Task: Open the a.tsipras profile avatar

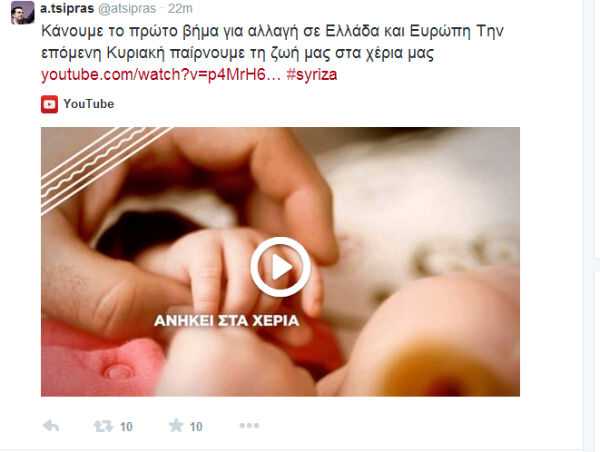Action: tap(23, 13)
